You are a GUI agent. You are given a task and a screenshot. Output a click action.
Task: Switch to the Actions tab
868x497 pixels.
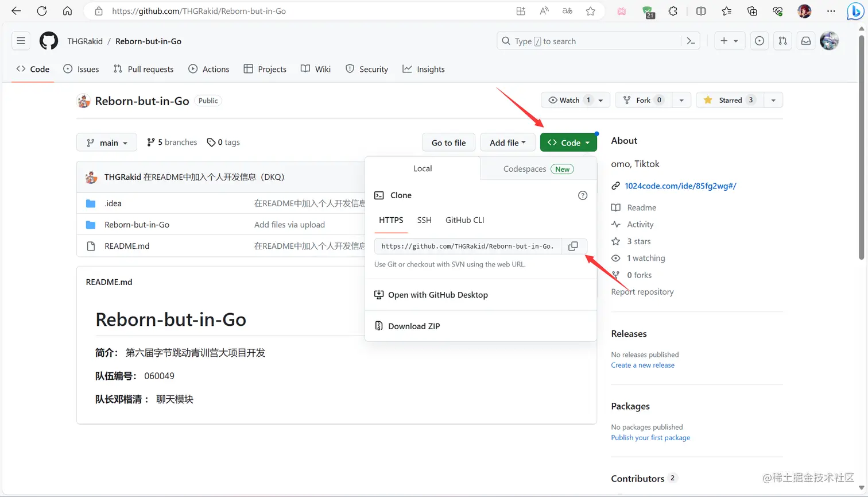pos(209,69)
